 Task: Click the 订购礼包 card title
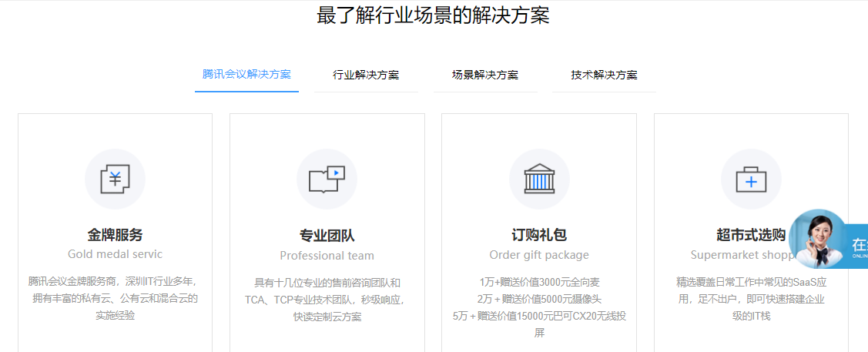coord(539,235)
